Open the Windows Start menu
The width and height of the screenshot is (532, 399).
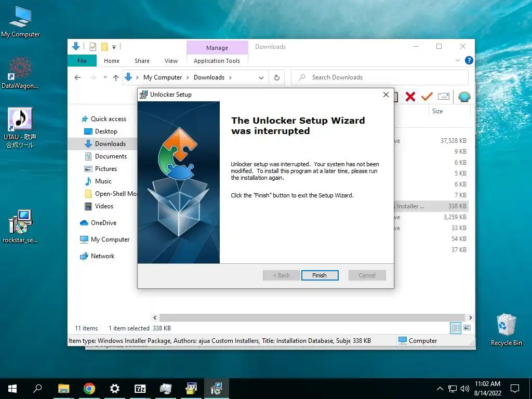click(x=12, y=389)
